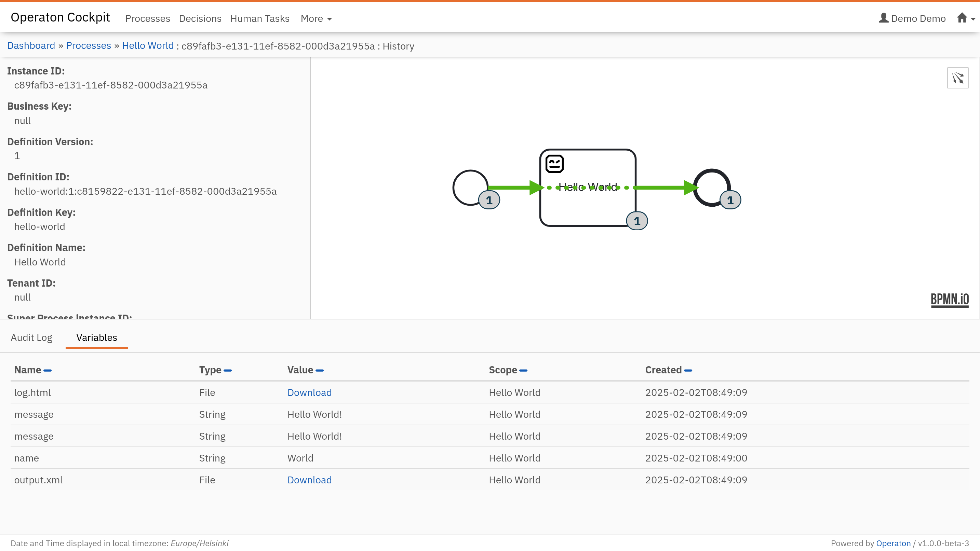Open the Demo Demo user menu

coord(912,18)
